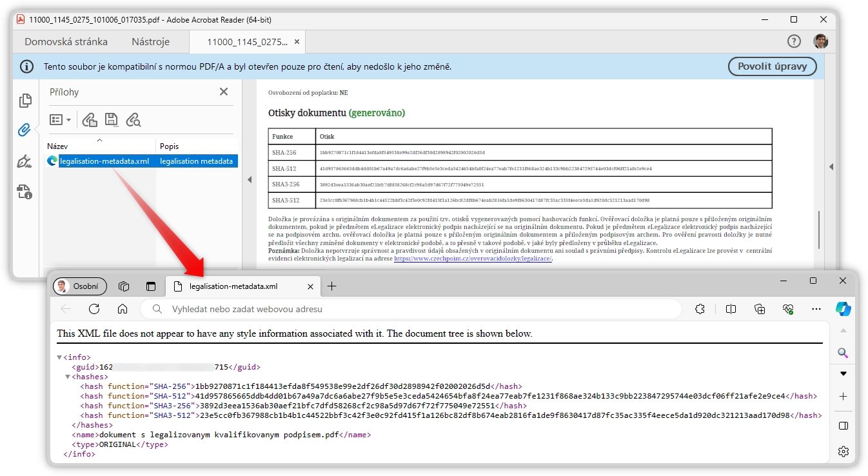The height and width of the screenshot is (476, 868).
Task: Go to the Edge home page
Action: 123,310
